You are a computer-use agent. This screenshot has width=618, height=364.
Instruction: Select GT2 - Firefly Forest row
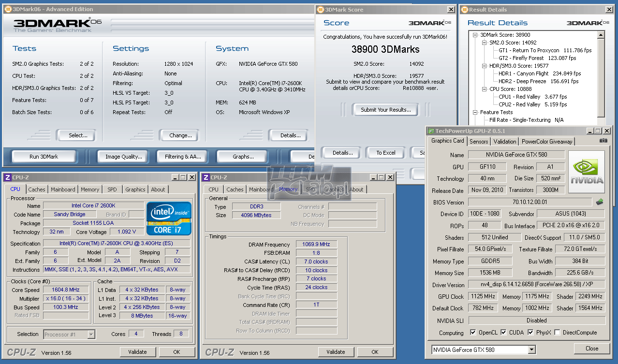tap(537, 58)
